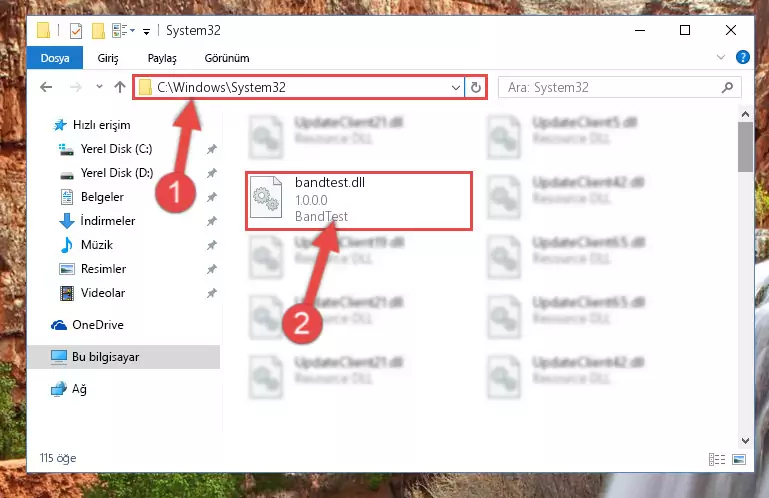Viewport: 769px width, 498px height.
Task: Click the address bar path C:\Windows\System32
Action: tap(221, 87)
